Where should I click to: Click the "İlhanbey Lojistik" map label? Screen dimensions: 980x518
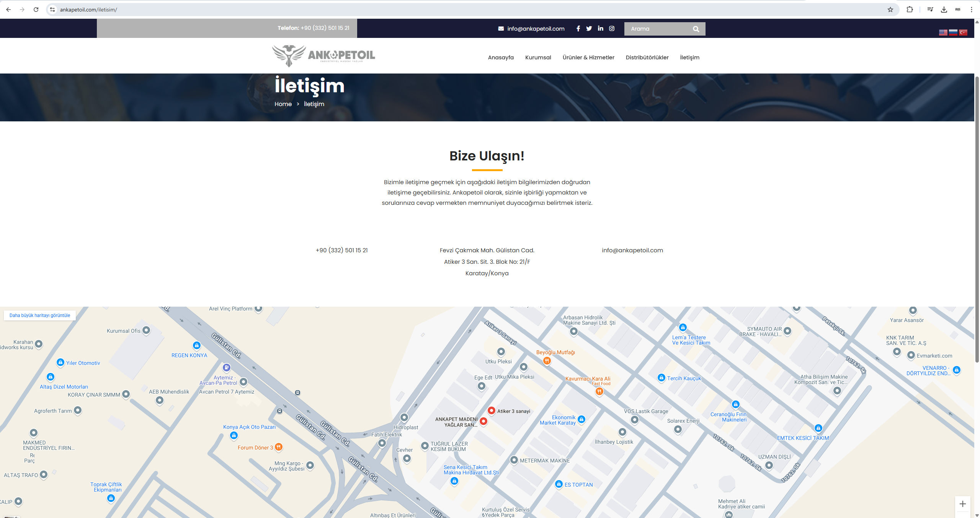(x=614, y=442)
